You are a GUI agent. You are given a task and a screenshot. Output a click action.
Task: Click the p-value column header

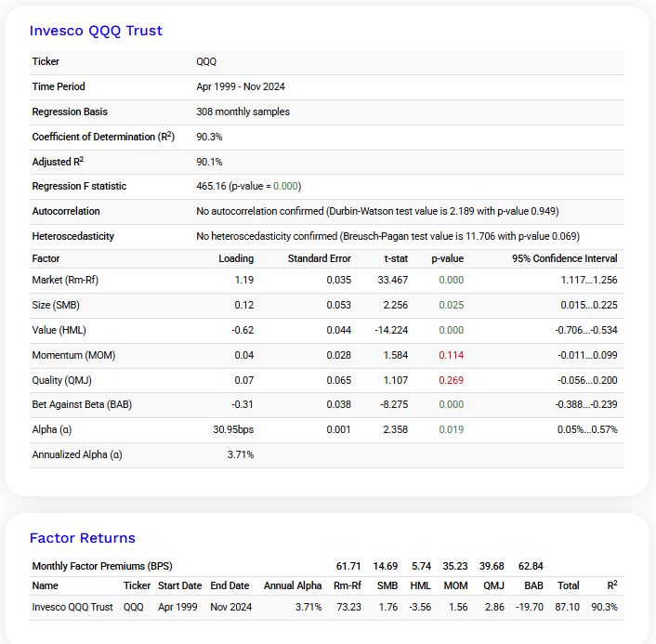[447, 258]
